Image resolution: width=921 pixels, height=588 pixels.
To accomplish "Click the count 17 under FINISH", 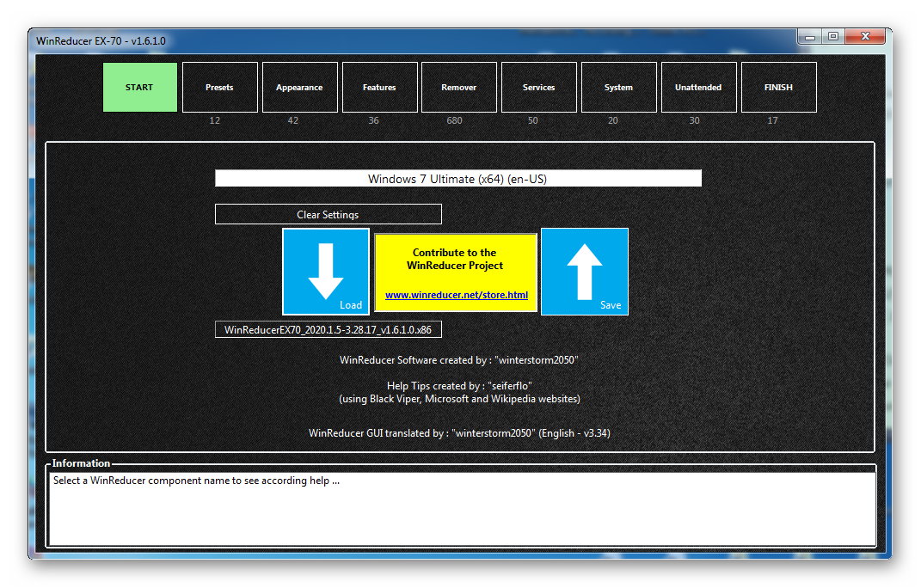I will point(772,120).
